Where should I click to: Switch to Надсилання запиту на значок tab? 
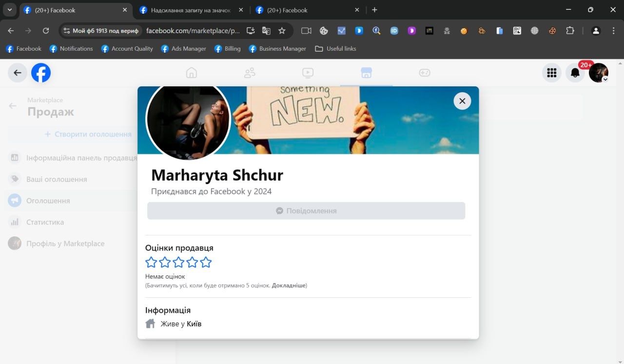[191, 10]
